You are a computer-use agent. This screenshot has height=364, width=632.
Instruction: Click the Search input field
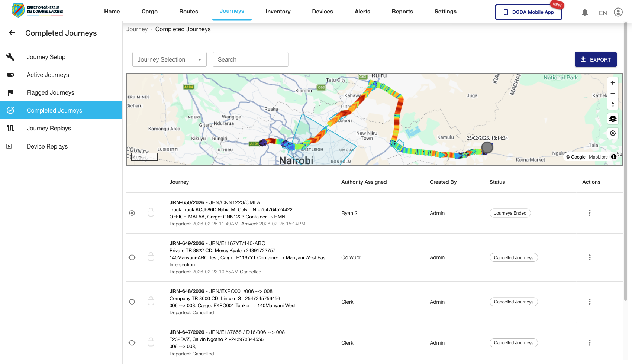pos(250,59)
